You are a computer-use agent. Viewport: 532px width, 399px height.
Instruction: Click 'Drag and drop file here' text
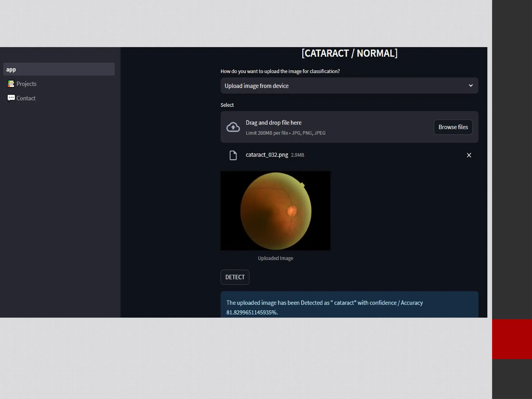coord(274,123)
